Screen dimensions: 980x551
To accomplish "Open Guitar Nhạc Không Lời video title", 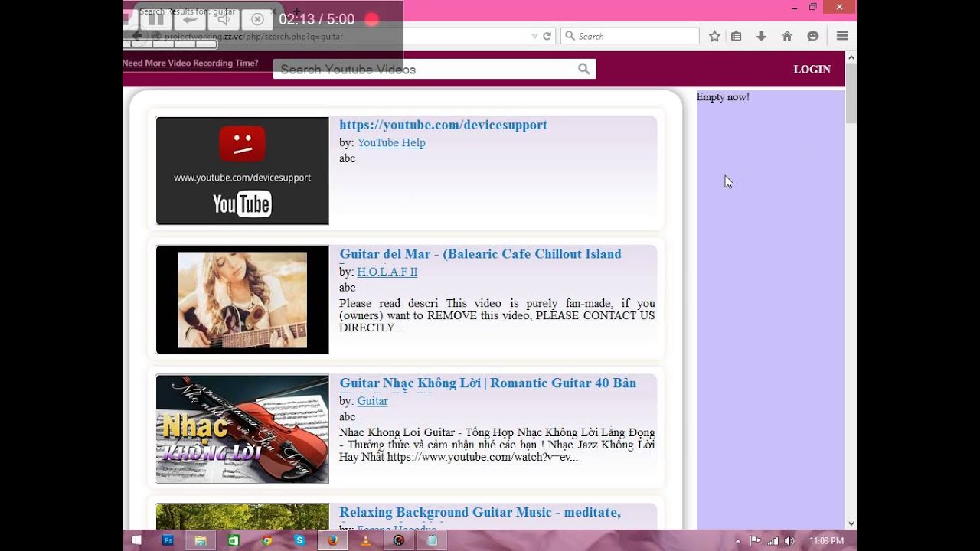I will (488, 383).
